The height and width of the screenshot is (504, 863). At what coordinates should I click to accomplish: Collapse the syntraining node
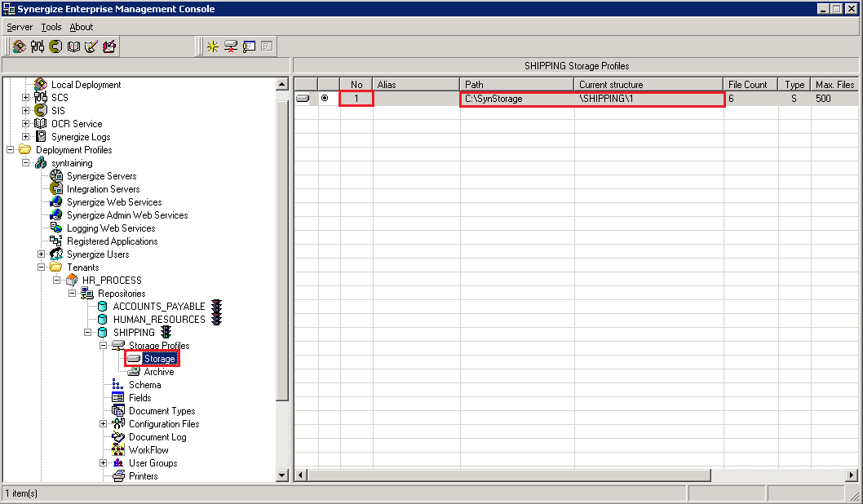25,163
